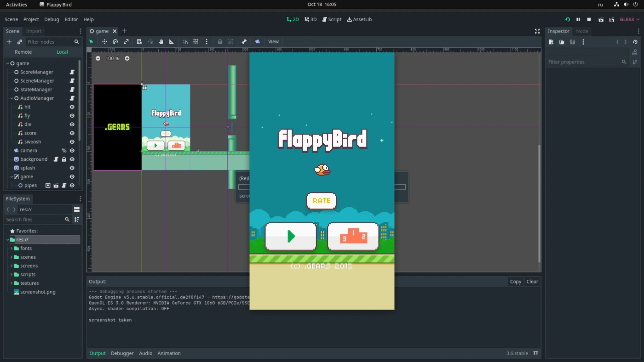644x362 pixels.
Task: Expand the textures folder
Action: coord(11,283)
